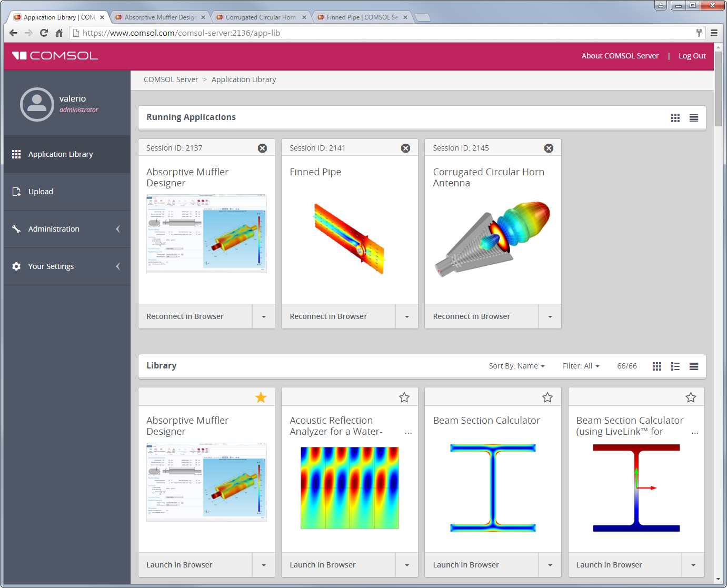727x588 pixels.
Task: Launch in Browser Beam Section Calculator
Action: [x=482, y=565]
